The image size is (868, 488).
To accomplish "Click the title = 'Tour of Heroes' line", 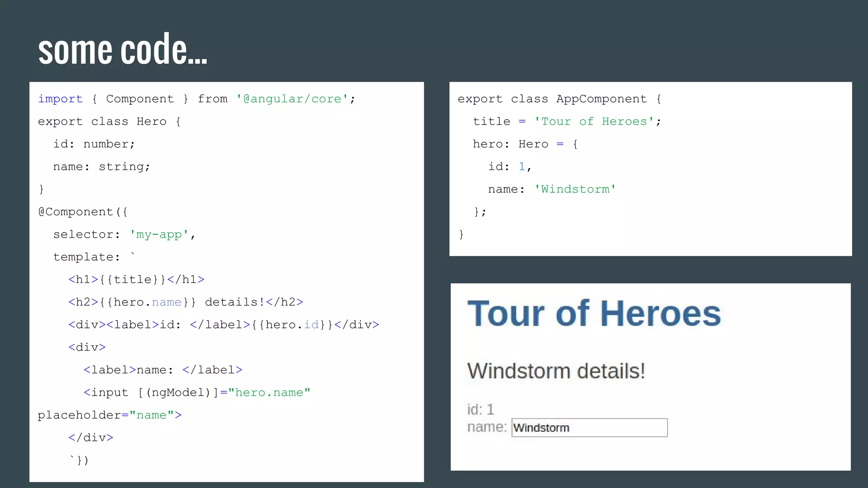I will (x=567, y=122).
